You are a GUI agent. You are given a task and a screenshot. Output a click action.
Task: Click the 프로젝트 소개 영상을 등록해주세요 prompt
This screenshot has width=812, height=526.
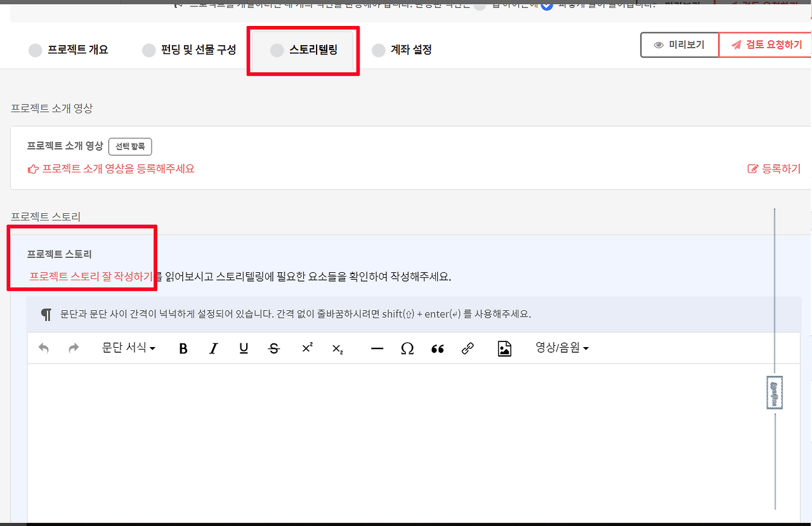point(111,169)
